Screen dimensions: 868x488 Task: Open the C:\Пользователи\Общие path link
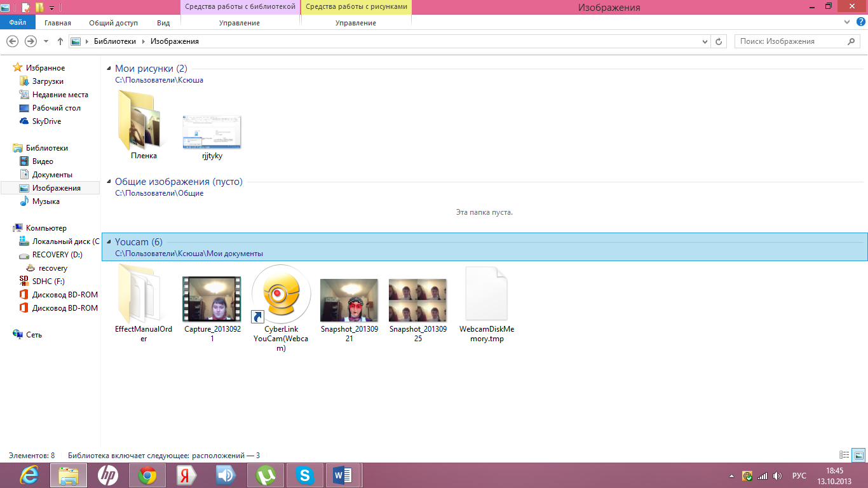159,193
